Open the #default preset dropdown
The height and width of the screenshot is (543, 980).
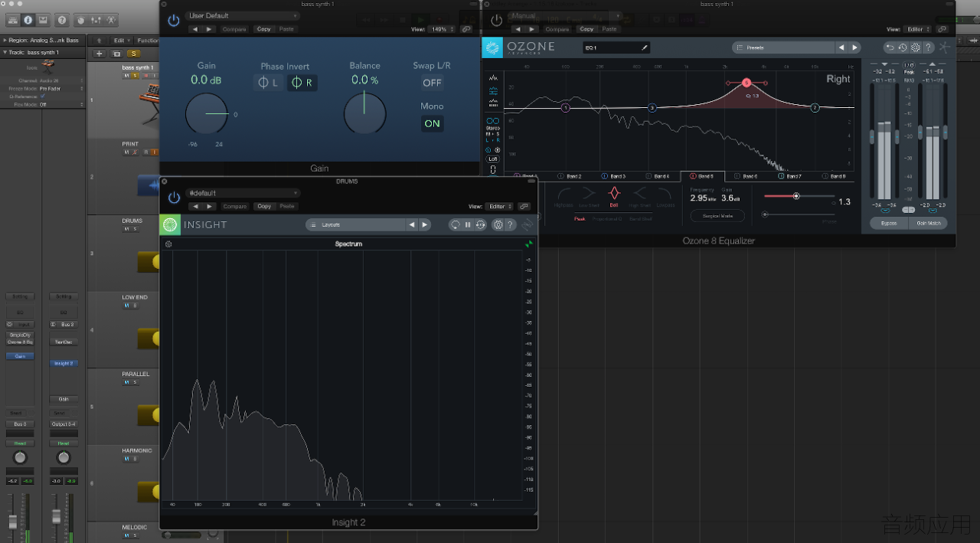tap(243, 193)
